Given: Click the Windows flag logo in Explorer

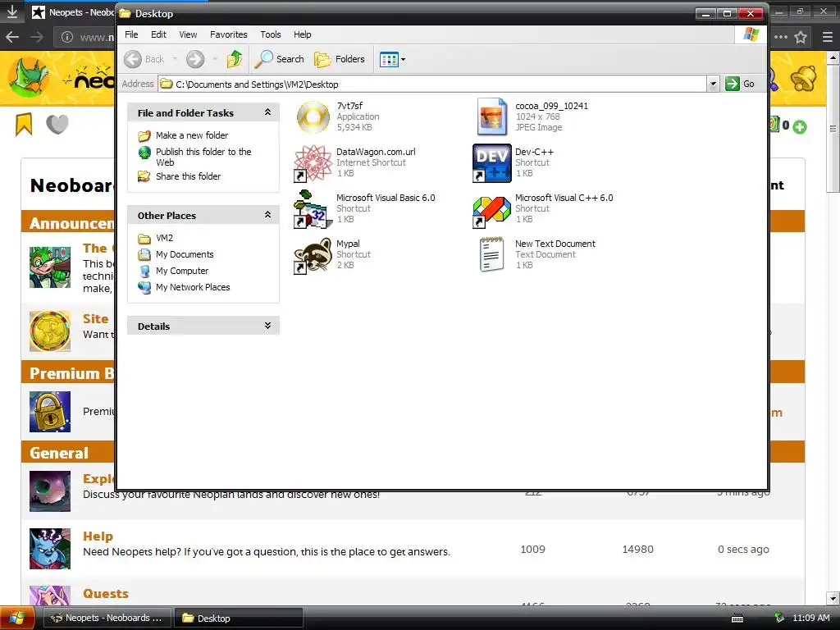Looking at the screenshot, I should coord(751,34).
